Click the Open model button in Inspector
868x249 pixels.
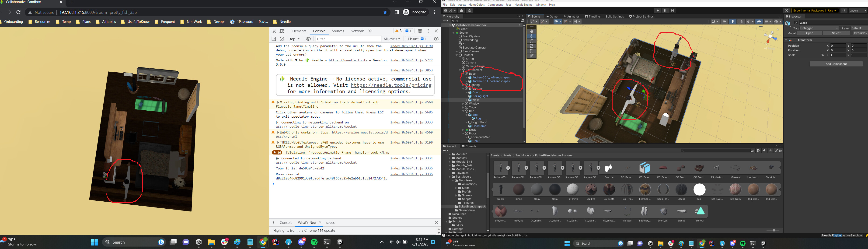810,33
